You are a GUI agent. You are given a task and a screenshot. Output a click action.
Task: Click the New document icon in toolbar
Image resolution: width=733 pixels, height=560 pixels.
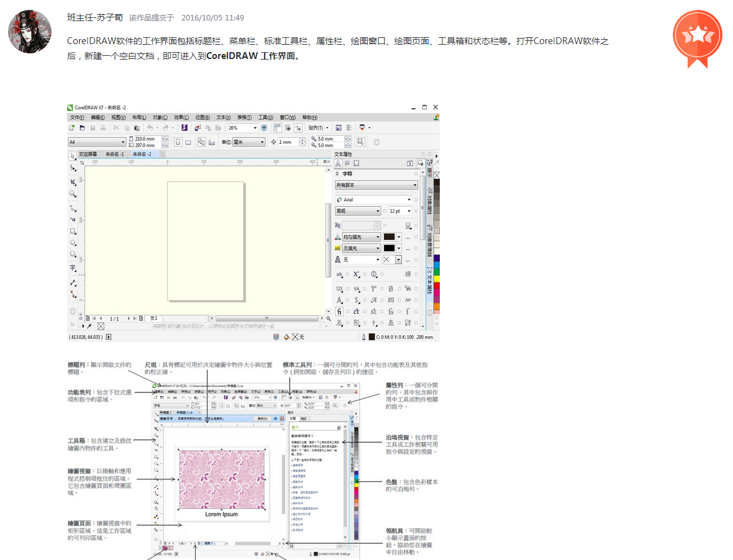72,128
